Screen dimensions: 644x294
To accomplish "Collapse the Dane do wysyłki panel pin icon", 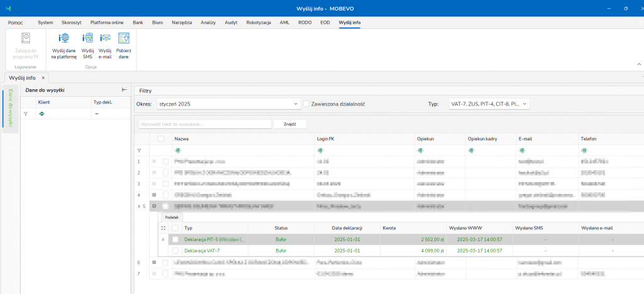I will 124,90.
